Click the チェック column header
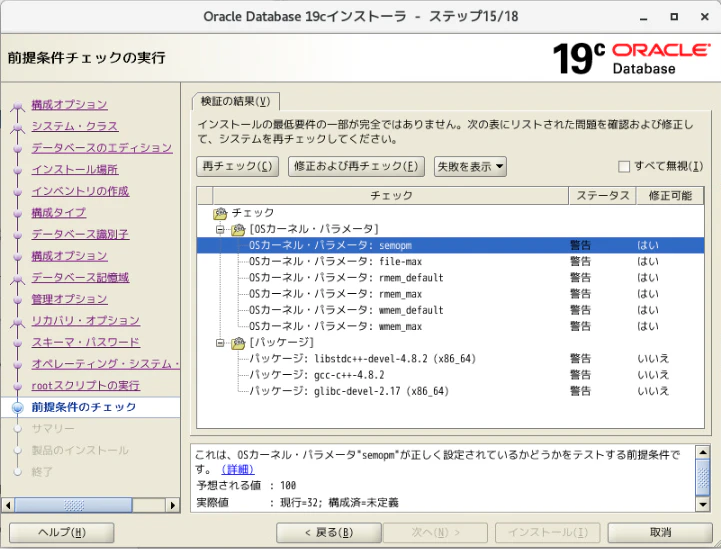This screenshot has width=721, height=549. tap(391, 196)
